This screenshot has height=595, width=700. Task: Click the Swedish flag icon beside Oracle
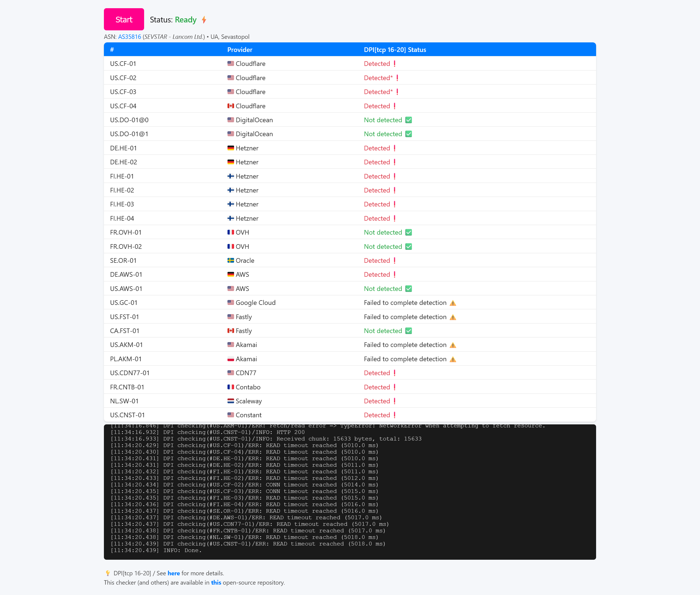(x=231, y=260)
